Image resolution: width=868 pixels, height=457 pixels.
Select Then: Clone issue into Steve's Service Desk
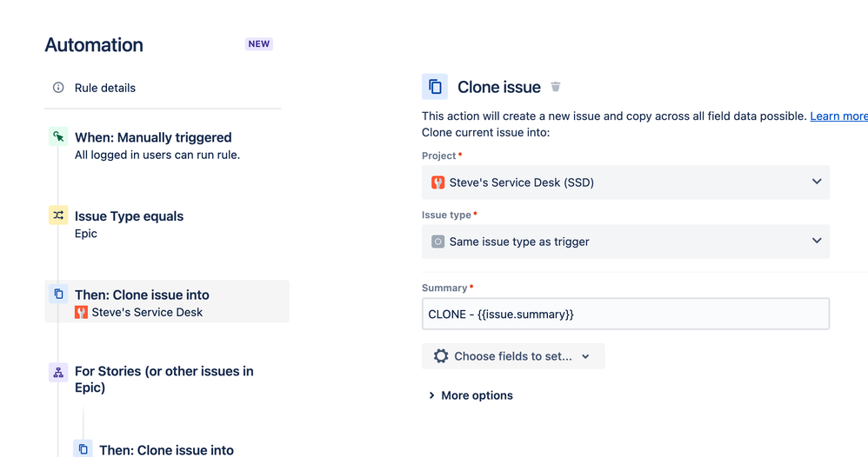click(167, 301)
